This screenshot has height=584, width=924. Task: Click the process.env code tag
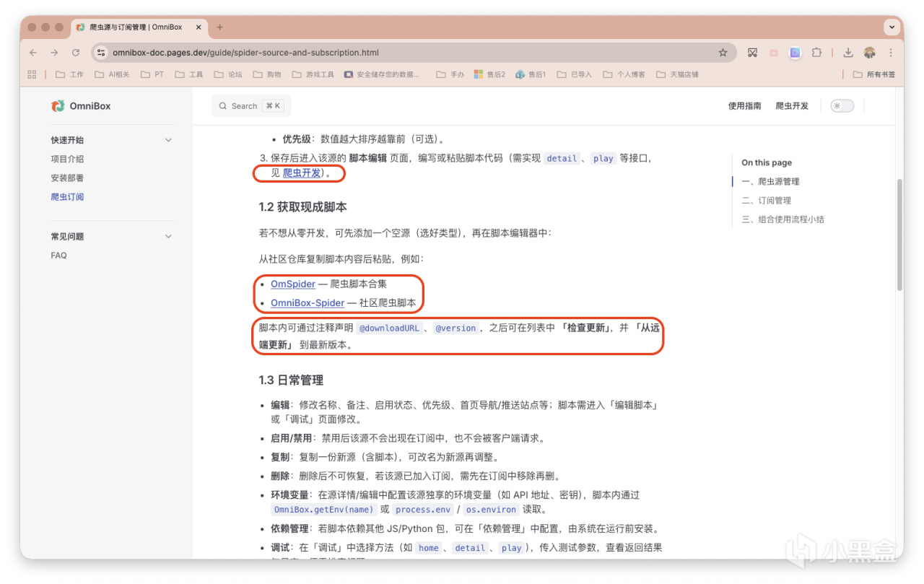click(x=423, y=509)
